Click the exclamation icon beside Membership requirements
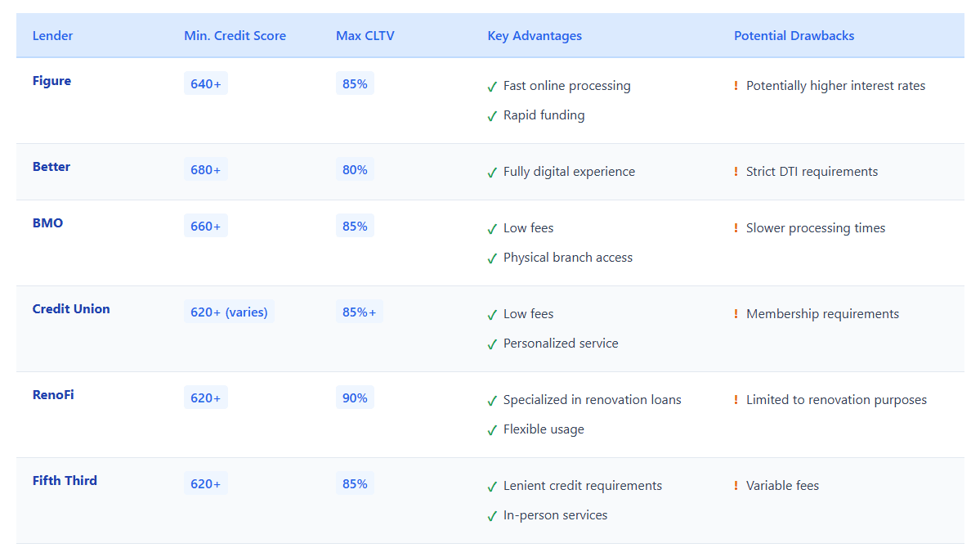The image size is (980, 557). (736, 314)
